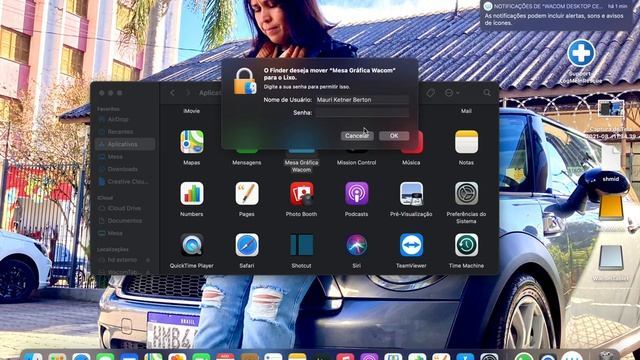Click the Wacom Desktop Center notification

[557, 16]
